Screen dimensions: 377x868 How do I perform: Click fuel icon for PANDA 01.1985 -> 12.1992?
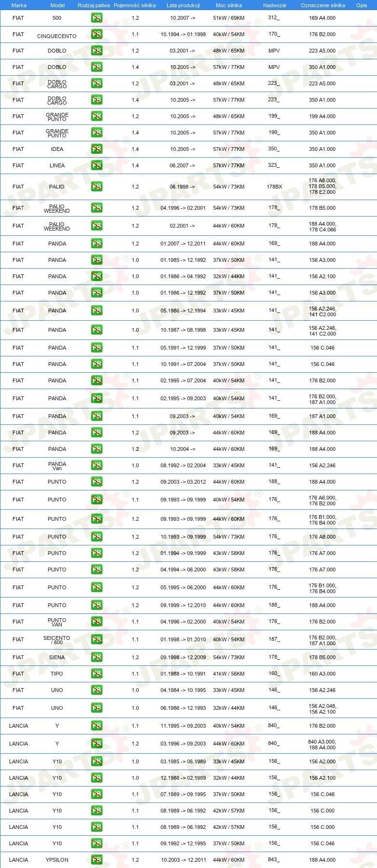[x=97, y=260]
